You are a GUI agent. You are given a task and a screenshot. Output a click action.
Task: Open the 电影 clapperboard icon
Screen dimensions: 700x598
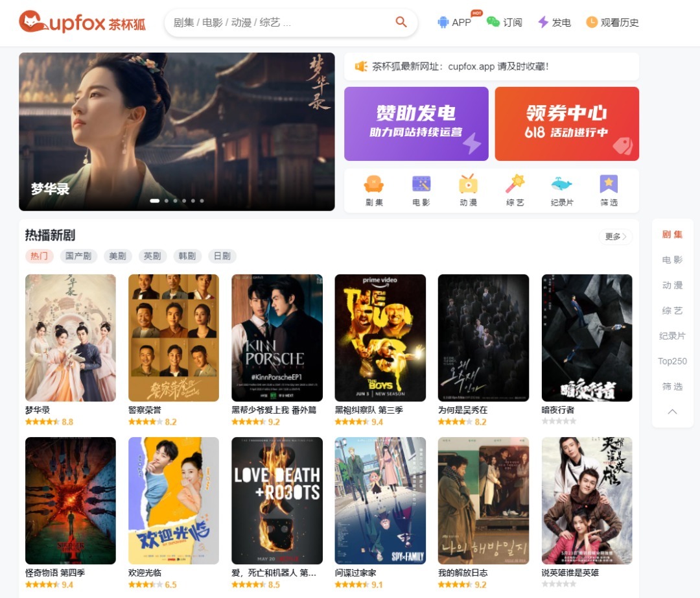(421, 184)
